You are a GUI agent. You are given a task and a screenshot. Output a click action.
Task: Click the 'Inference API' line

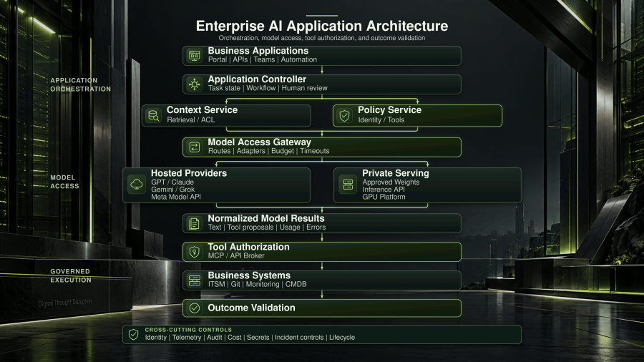click(384, 189)
